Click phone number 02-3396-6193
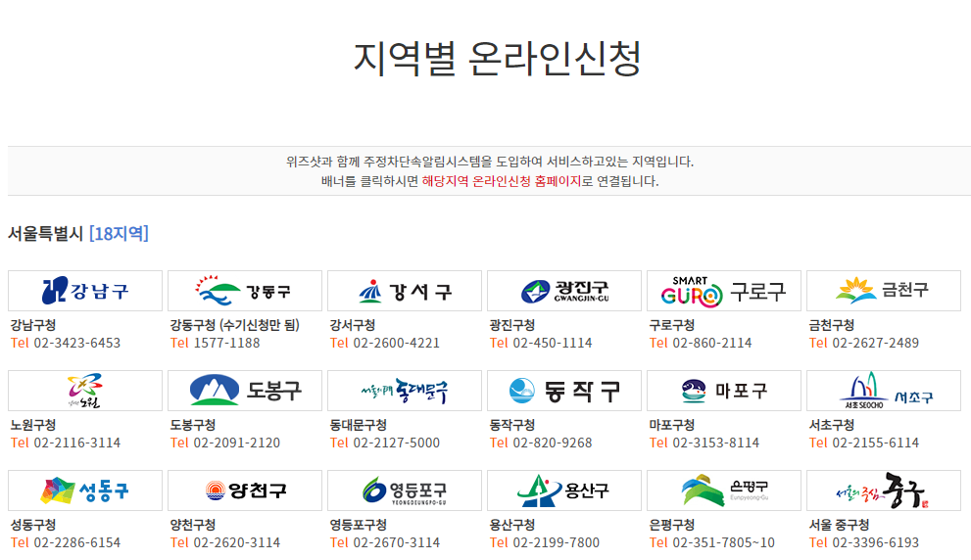 point(876,542)
